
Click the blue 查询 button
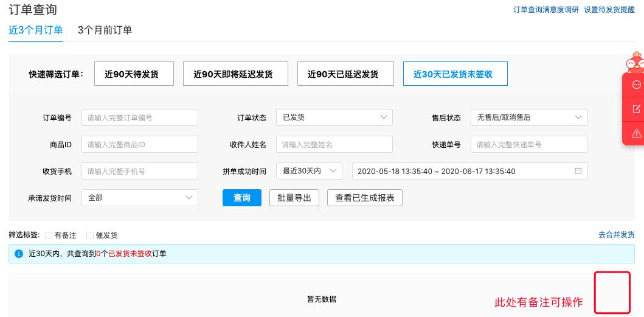tap(242, 198)
